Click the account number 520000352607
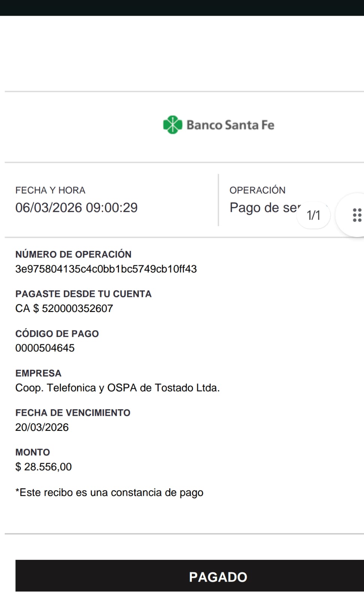364x600 pixels. [77, 308]
